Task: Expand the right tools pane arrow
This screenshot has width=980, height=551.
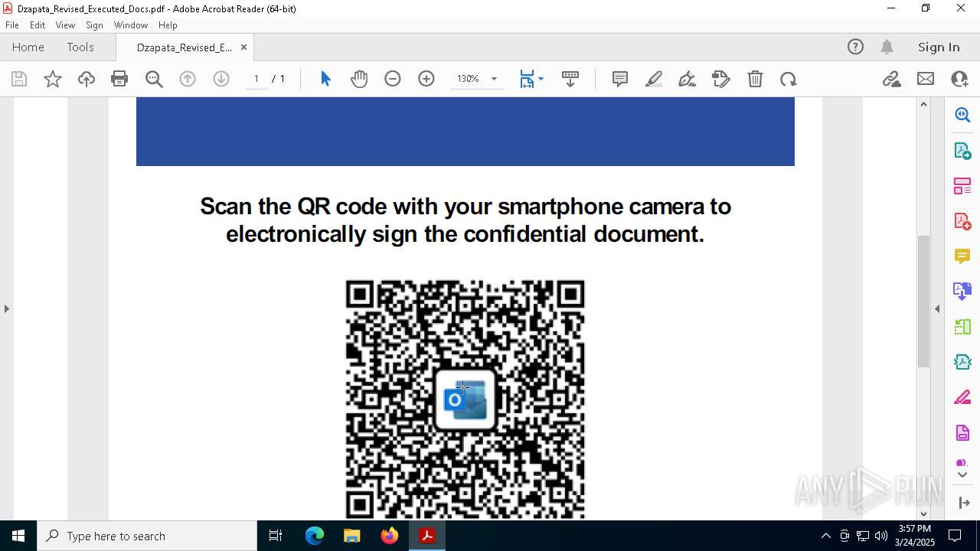Action: pyautogui.click(x=964, y=502)
